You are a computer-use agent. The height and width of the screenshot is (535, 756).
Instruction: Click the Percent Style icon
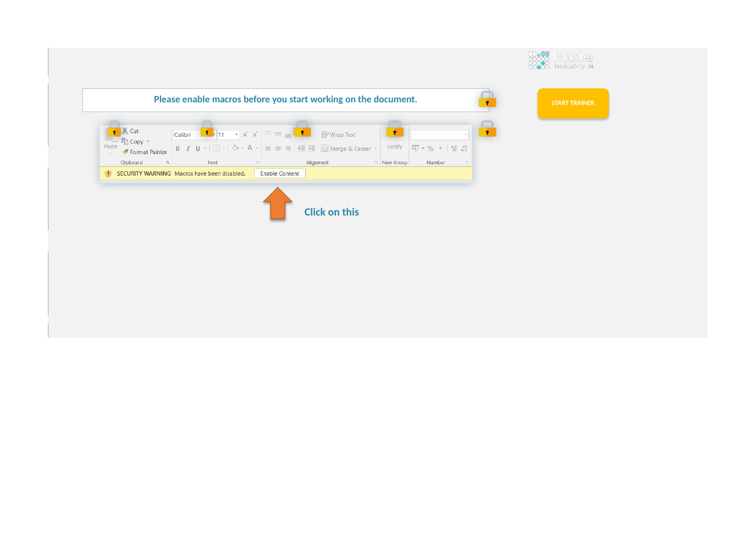click(x=430, y=149)
